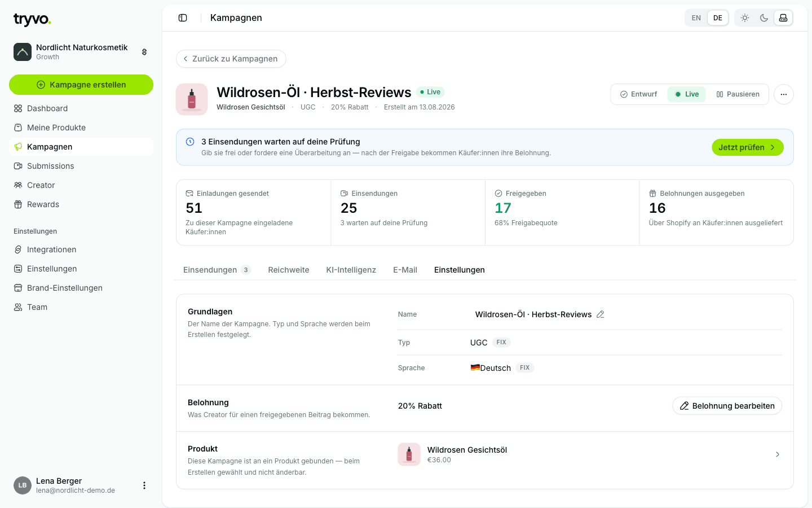
Task: Select the Einstellungen tab
Action: 460,270
